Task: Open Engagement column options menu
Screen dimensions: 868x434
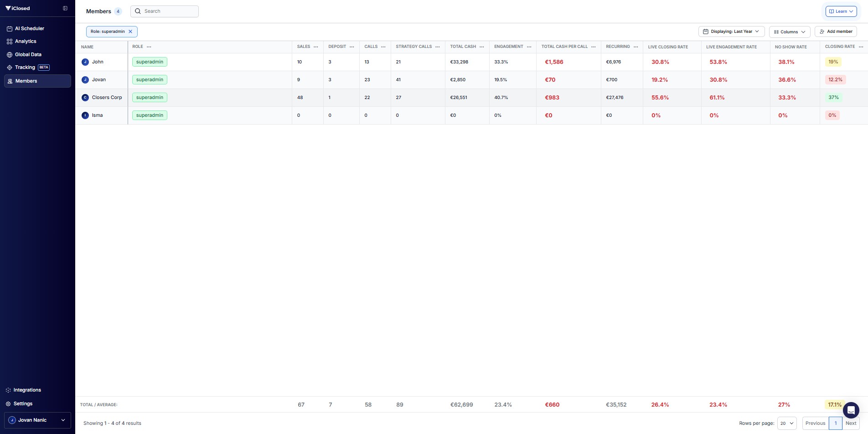Action: pos(529,47)
